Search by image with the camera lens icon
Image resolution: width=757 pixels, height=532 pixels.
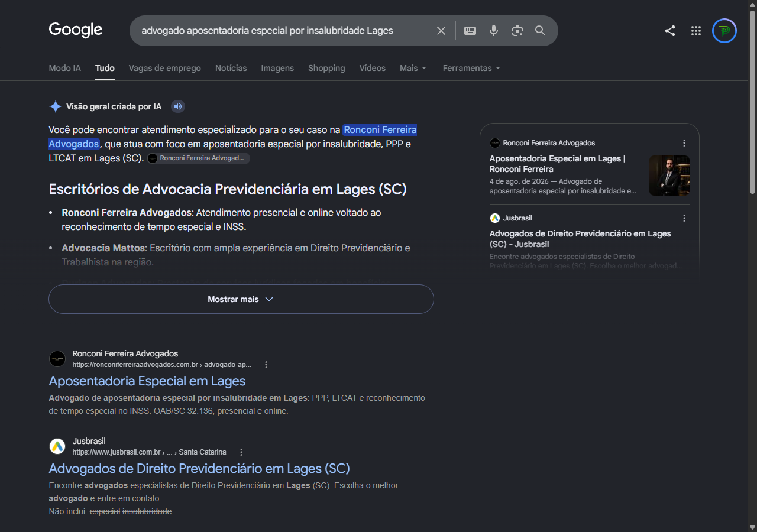[517, 31]
